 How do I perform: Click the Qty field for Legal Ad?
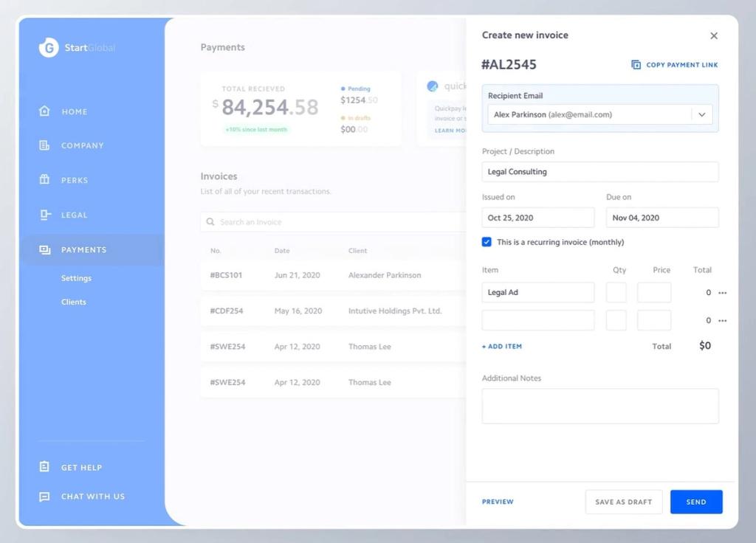[x=616, y=292]
